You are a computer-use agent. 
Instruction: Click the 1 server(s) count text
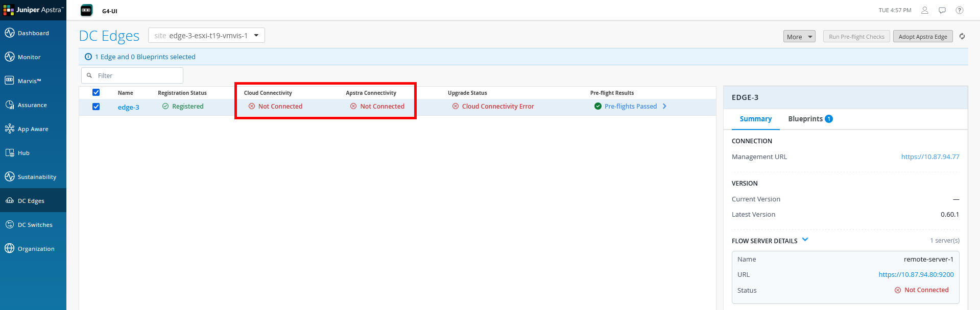coord(945,241)
